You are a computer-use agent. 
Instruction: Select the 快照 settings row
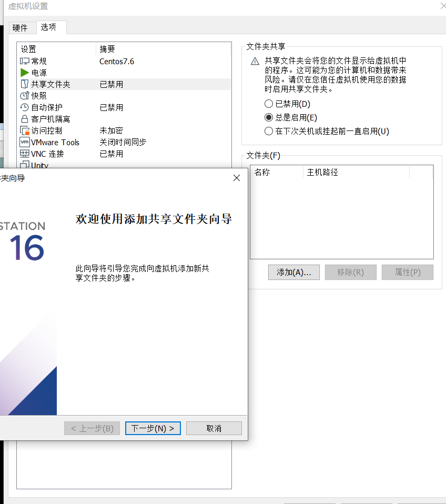[x=124, y=96]
